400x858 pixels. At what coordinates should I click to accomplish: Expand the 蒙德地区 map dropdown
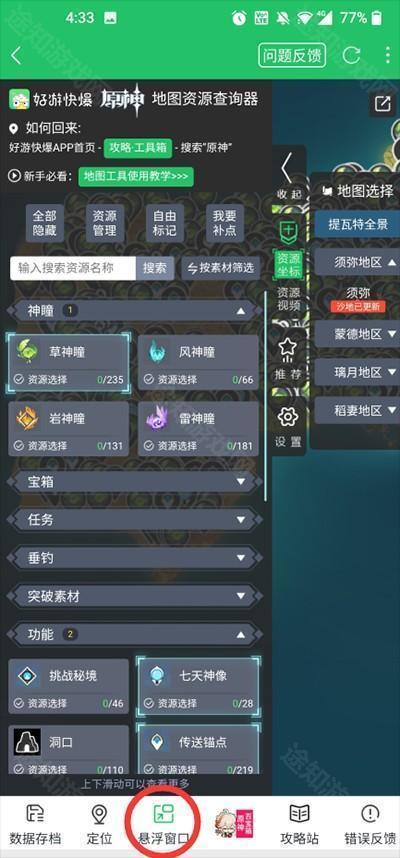coord(357,334)
